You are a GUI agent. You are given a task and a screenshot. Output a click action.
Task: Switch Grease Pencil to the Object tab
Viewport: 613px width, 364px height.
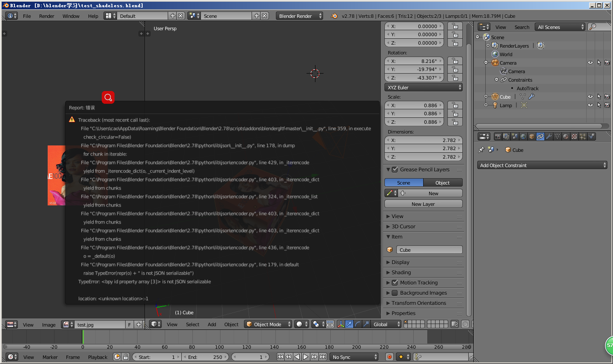443,182
